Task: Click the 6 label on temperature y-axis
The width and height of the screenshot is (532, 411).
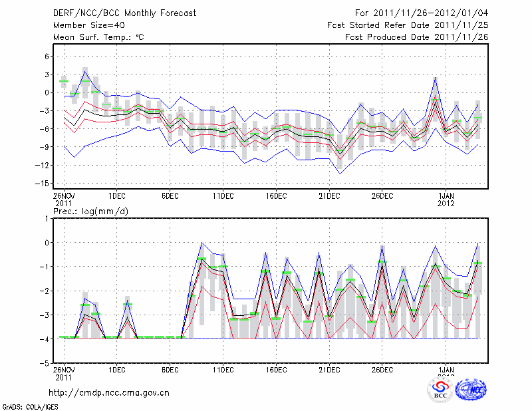Action: [x=47, y=57]
